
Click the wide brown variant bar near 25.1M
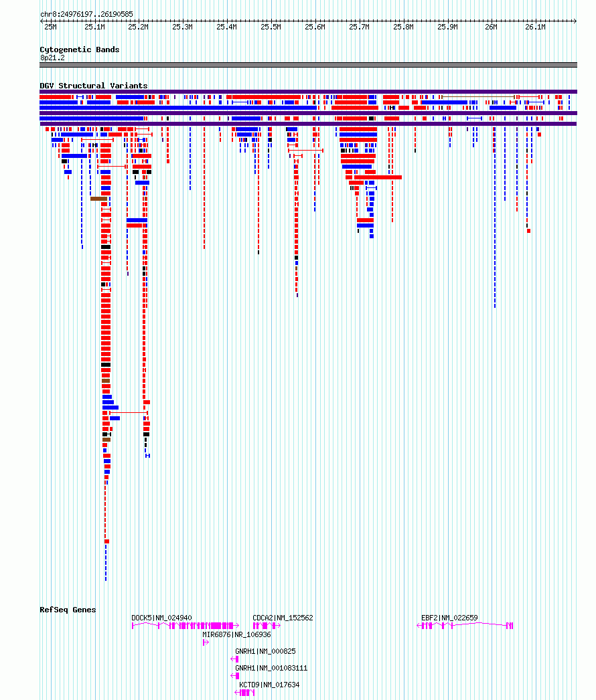click(98, 199)
